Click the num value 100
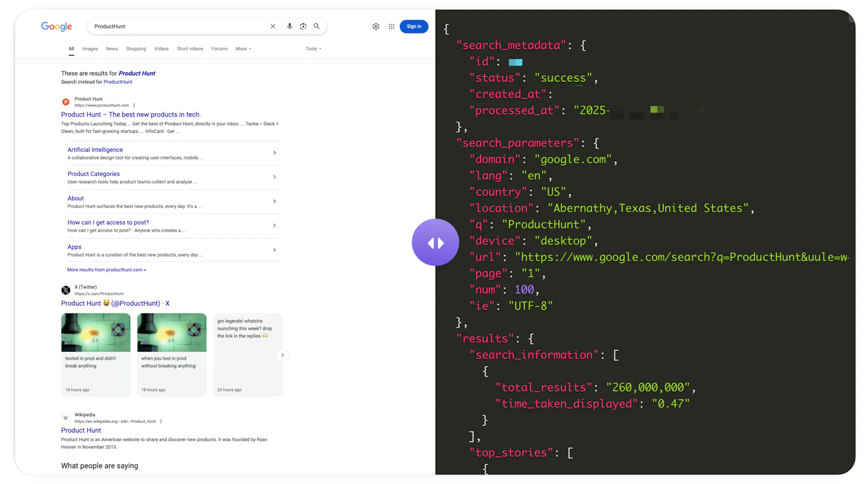Screen dimensions: 868x484 click(524, 289)
